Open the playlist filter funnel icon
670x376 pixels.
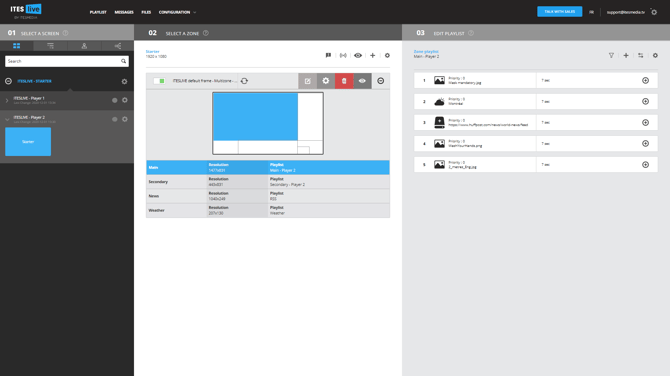point(611,55)
